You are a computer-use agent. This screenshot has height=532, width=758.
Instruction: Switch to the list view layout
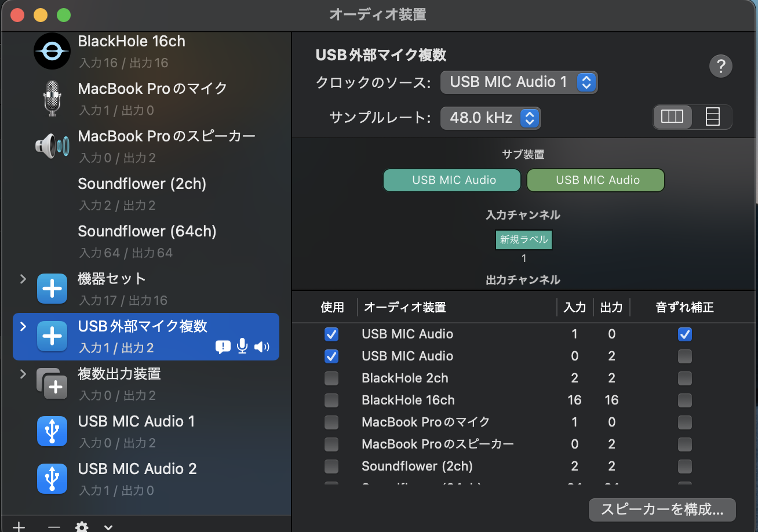coord(712,116)
